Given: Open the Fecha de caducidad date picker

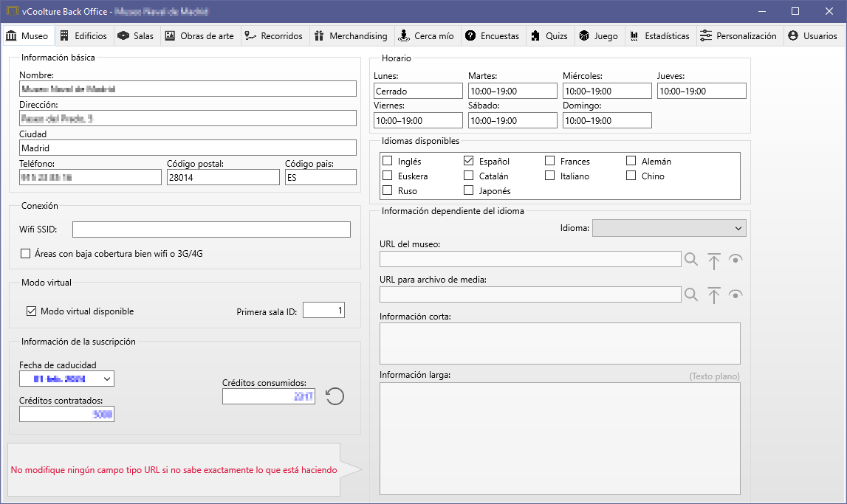Looking at the screenshot, I should point(66,379).
